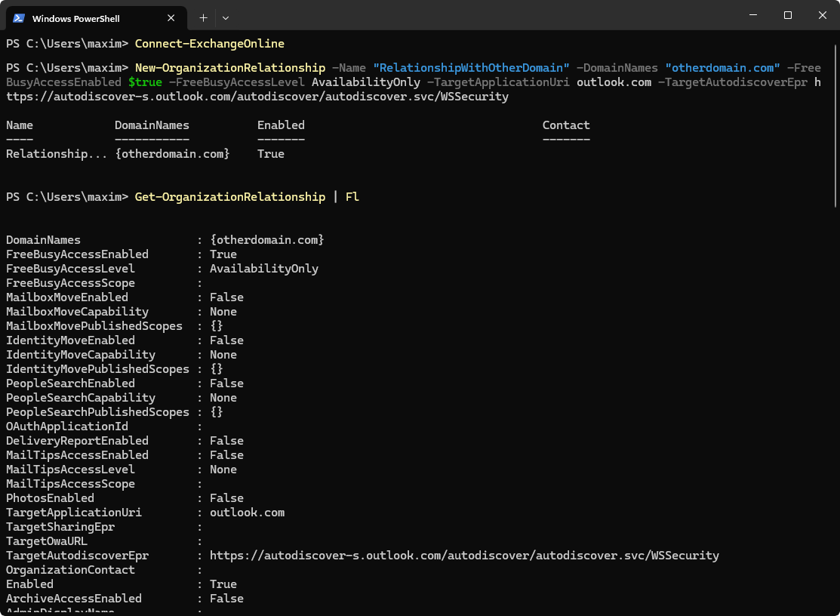Click the Connect-ExchangeOnline command text
This screenshot has width=840, height=616.
209,44
